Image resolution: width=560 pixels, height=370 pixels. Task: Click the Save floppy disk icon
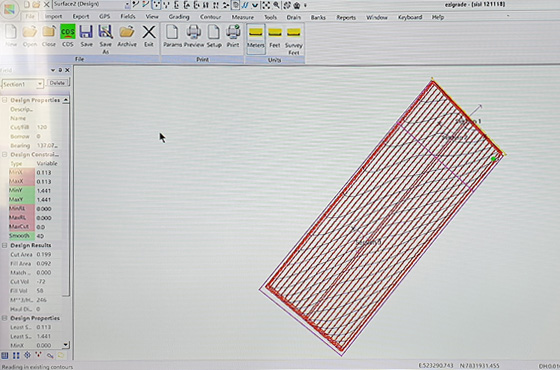tap(86, 32)
